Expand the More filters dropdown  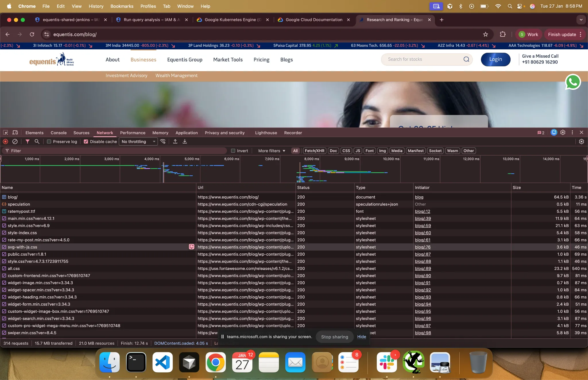click(272, 151)
